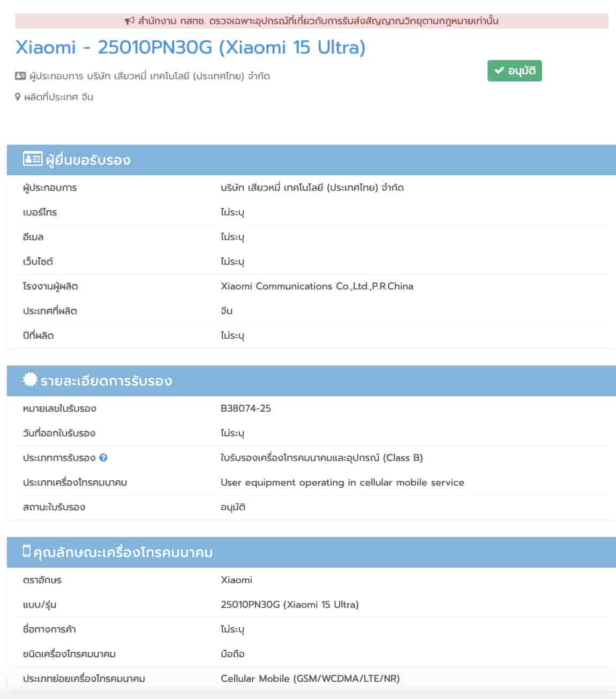The width and height of the screenshot is (616, 699).
Task: Click the Xiaomi Communications Co.,Ltd.,P.R.China factory value
Action: tap(317, 286)
